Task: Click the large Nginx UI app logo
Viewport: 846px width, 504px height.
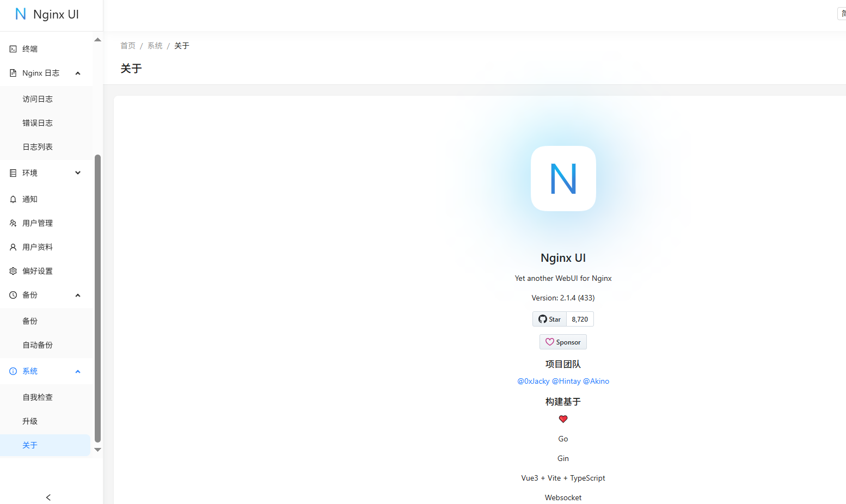Action: [563, 179]
